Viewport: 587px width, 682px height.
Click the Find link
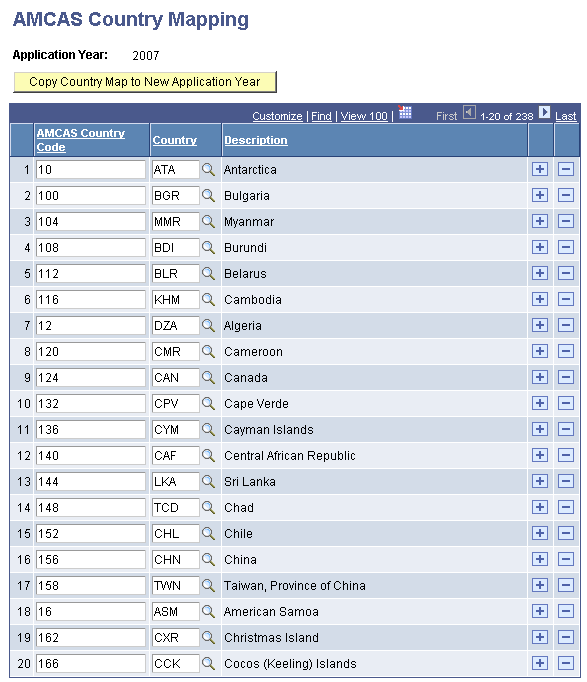pyautogui.click(x=321, y=116)
